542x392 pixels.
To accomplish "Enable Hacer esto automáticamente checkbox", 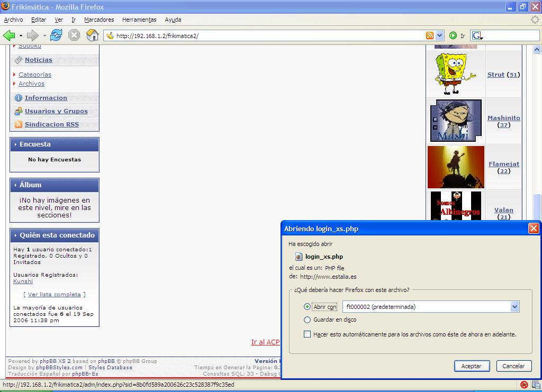I will [307, 334].
